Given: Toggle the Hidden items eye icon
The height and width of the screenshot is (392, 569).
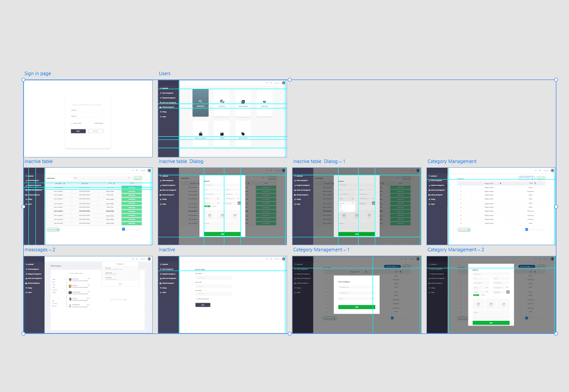Looking at the screenshot, I should click(264, 101).
